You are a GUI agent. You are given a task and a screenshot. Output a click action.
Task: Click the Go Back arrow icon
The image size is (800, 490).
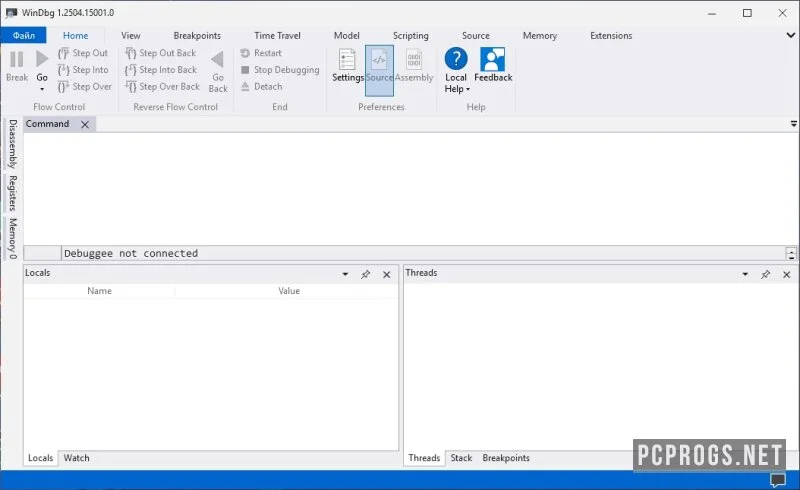[218, 60]
